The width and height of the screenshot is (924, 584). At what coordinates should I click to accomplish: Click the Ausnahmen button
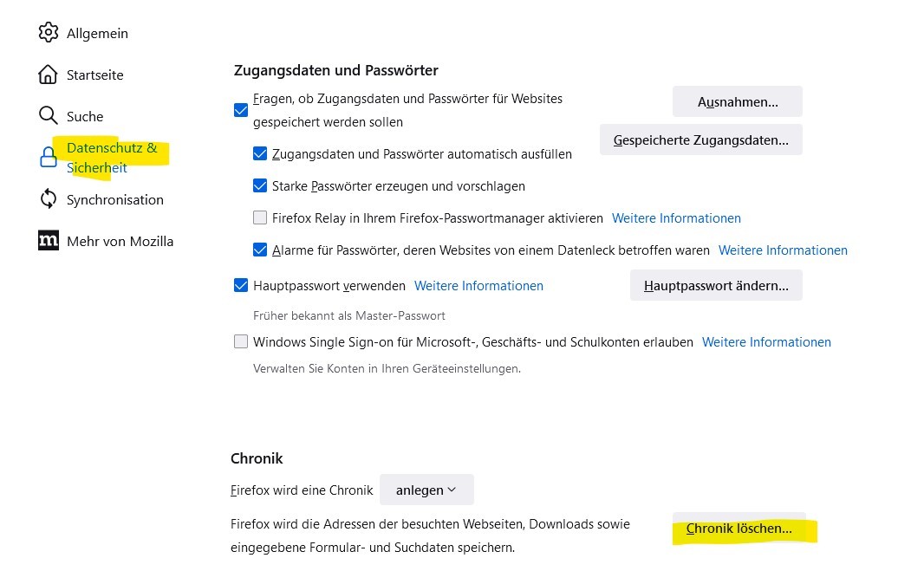(737, 101)
